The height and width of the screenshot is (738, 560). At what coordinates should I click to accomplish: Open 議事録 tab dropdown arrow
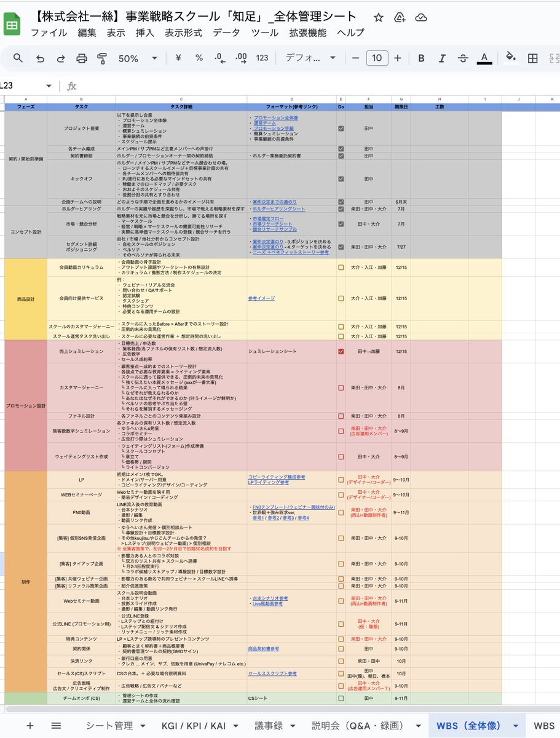coord(293,726)
